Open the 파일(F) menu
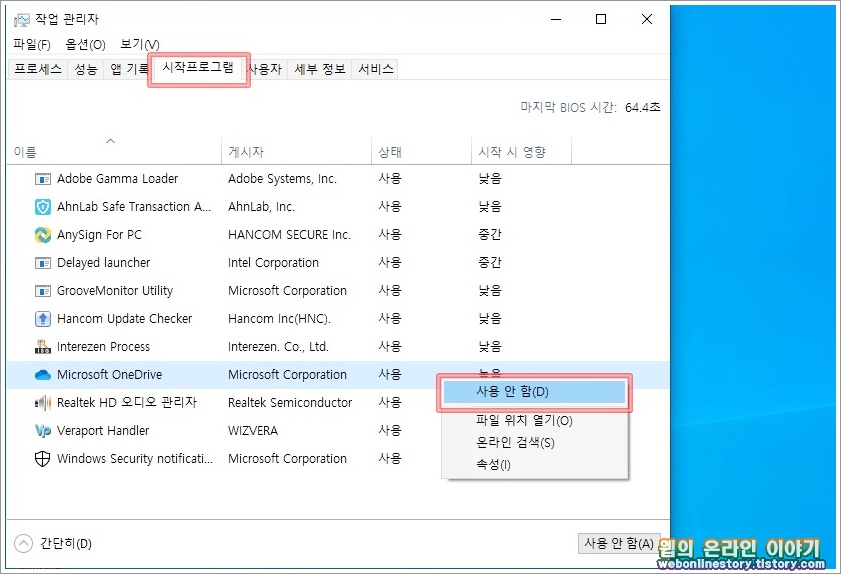841x574 pixels. 32,45
